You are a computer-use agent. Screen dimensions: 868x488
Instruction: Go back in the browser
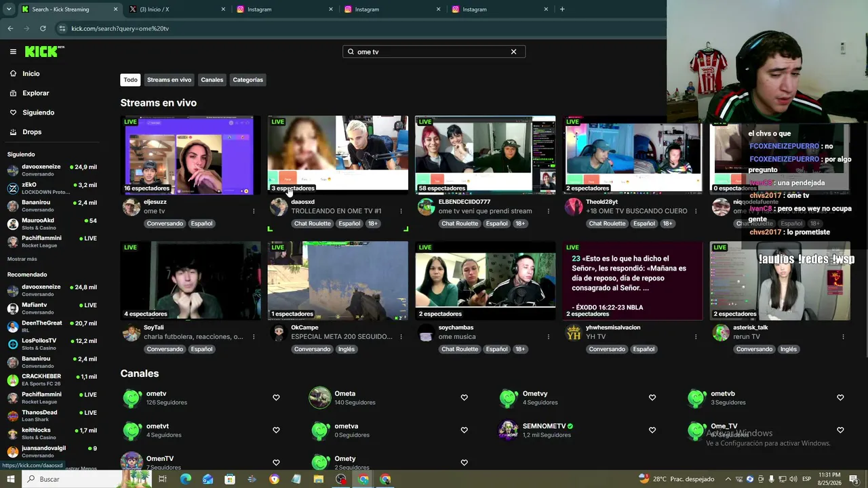pos(10,28)
